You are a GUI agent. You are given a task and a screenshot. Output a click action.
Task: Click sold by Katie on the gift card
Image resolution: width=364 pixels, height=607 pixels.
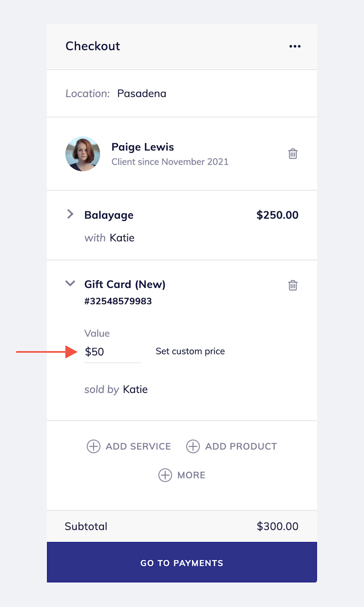click(116, 389)
